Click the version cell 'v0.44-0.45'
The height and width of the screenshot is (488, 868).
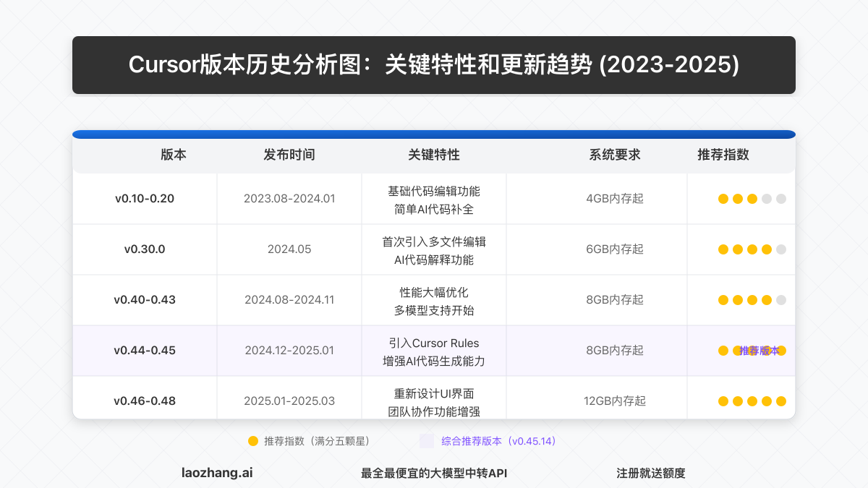click(x=145, y=351)
